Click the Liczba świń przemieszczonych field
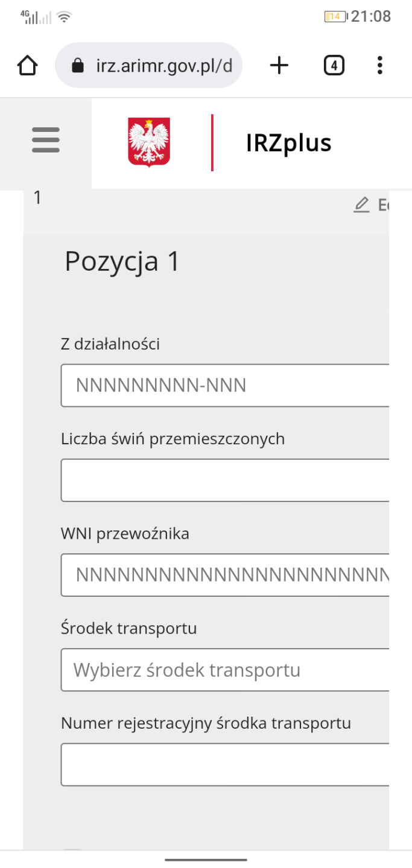Screen dimensions: 412x868 [224, 480]
